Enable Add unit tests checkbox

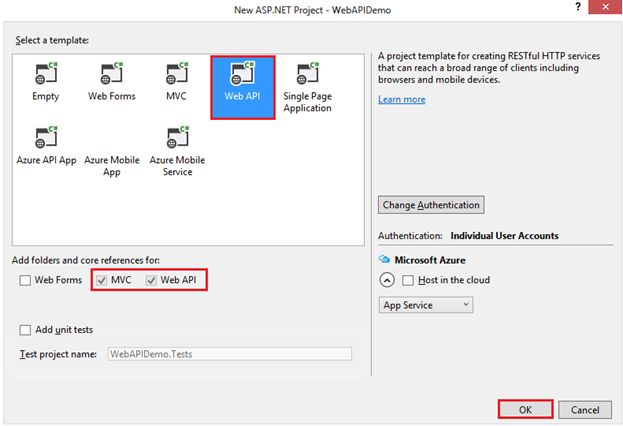click(25, 330)
